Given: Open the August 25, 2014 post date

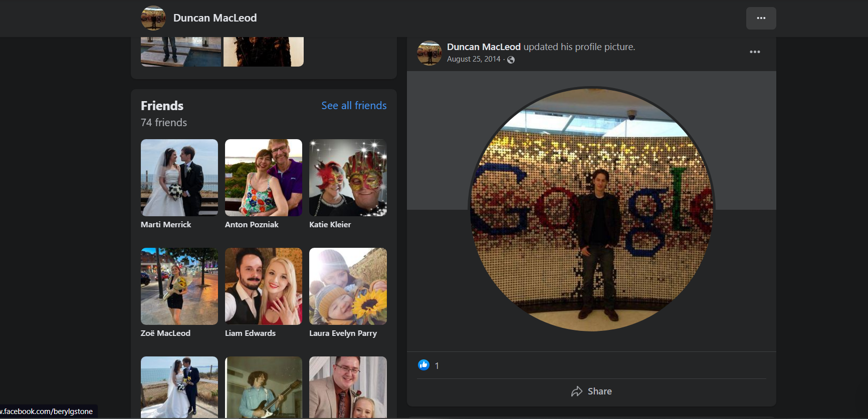Looking at the screenshot, I should [x=474, y=59].
